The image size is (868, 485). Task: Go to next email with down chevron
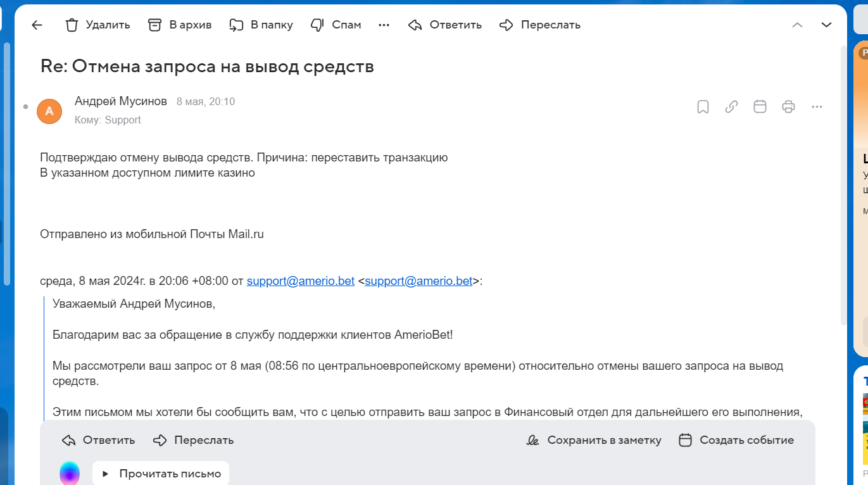point(826,25)
